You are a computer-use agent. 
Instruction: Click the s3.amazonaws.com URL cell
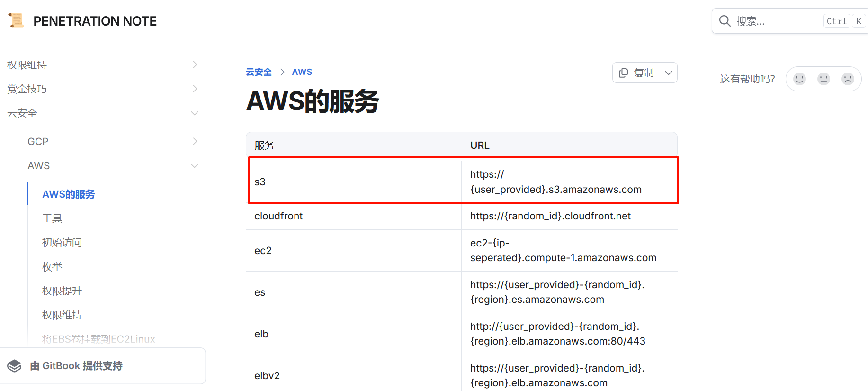pyautogui.click(x=570, y=182)
